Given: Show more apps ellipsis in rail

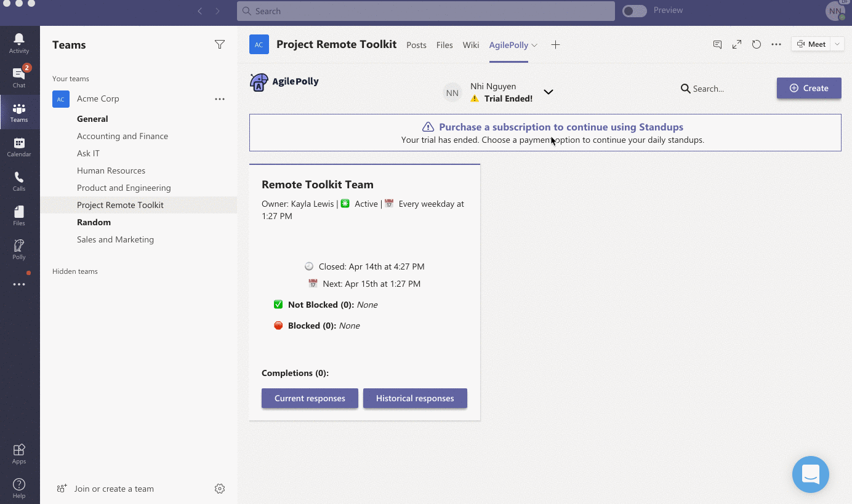Looking at the screenshot, I should click(x=19, y=284).
